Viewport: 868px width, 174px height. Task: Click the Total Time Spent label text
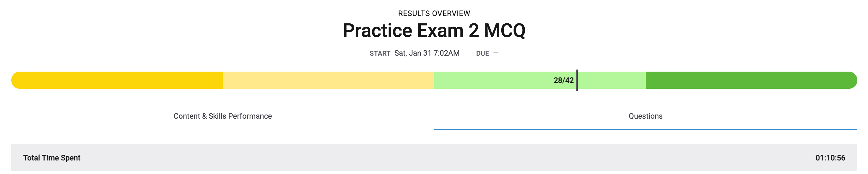point(52,157)
